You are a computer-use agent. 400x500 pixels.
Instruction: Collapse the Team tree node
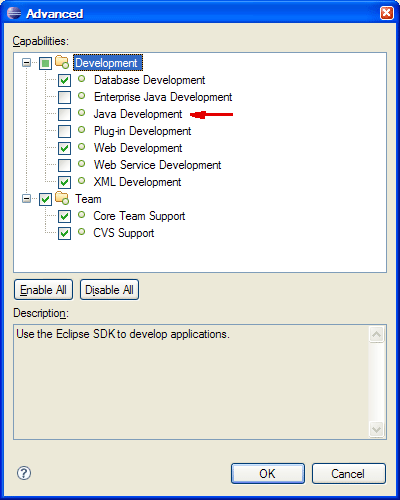26,199
